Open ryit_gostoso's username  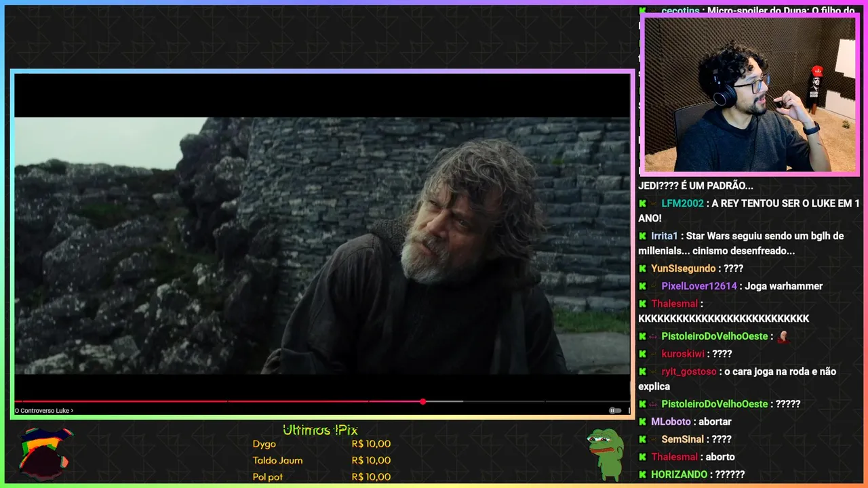[x=689, y=371]
